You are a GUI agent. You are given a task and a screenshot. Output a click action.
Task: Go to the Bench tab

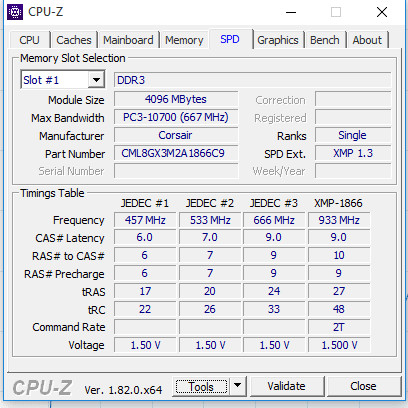(325, 40)
